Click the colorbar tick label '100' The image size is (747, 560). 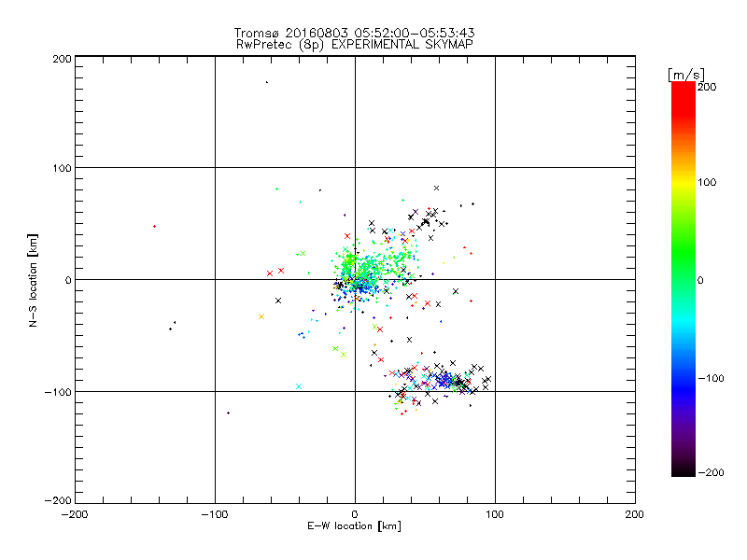[707, 182]
